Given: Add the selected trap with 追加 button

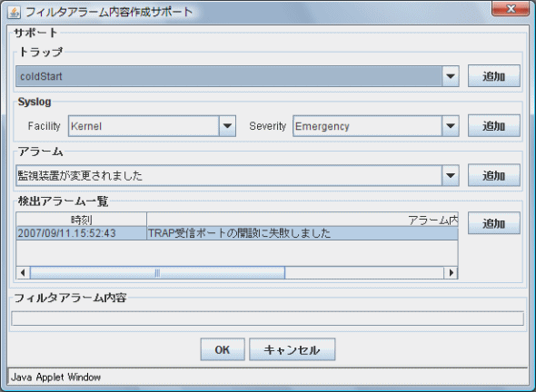Looking at the screenshot, I should [494, 76].
